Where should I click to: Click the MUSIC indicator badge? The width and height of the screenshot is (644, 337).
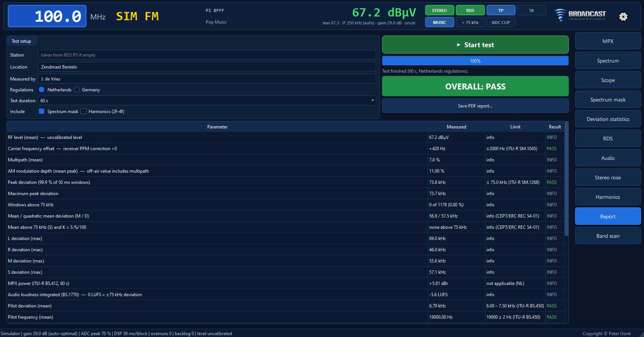439,22
